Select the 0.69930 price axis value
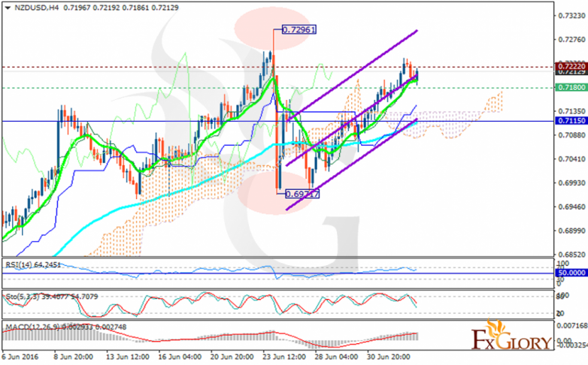Viewport: 588px width, 365px height. [572, 182]
